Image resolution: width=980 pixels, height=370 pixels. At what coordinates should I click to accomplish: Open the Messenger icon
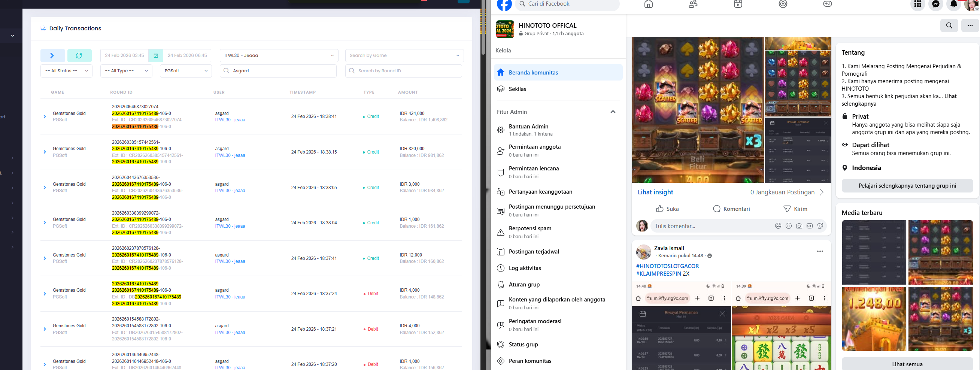click(x=935, y=4)
